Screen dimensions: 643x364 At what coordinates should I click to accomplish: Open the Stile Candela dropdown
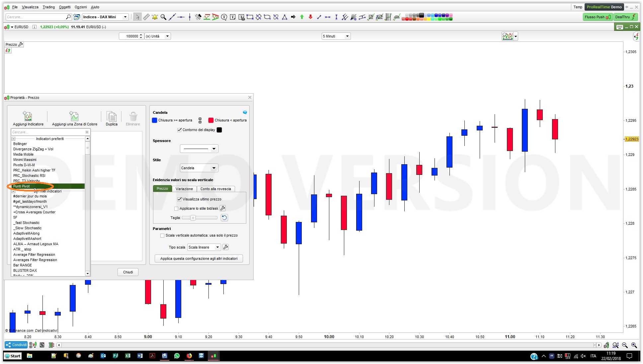pos(199,168)
